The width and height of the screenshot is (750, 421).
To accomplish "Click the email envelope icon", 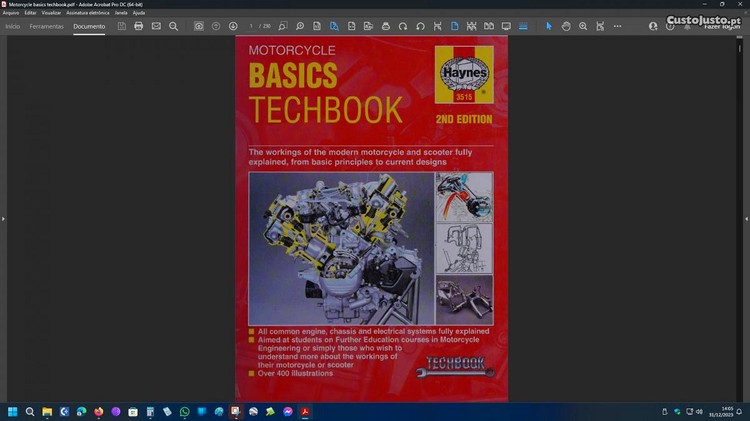I will [x=156, y=26].
